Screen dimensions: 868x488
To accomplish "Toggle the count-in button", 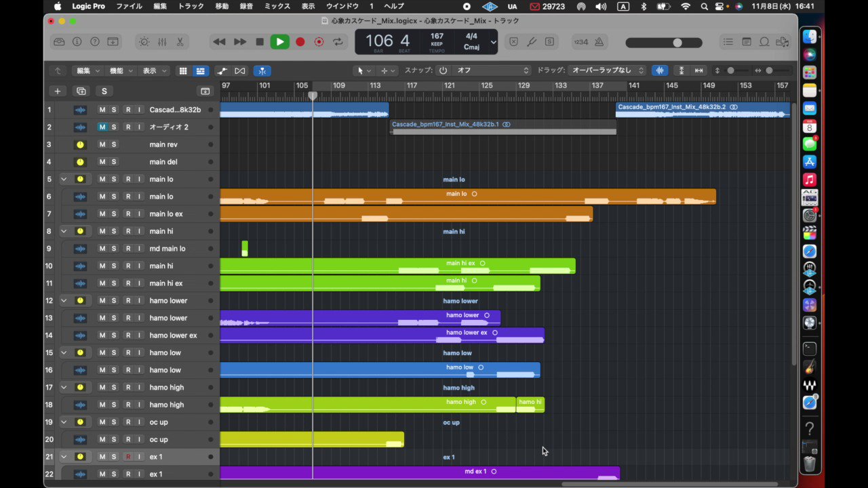I will 581,42.
